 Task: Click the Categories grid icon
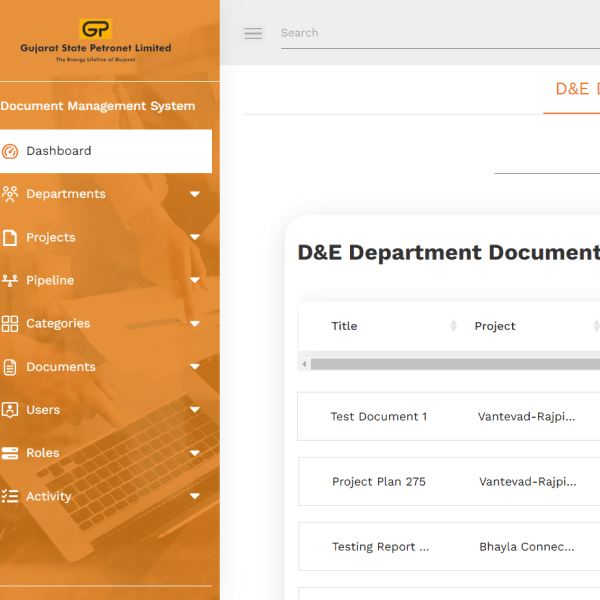coord(10,324)
